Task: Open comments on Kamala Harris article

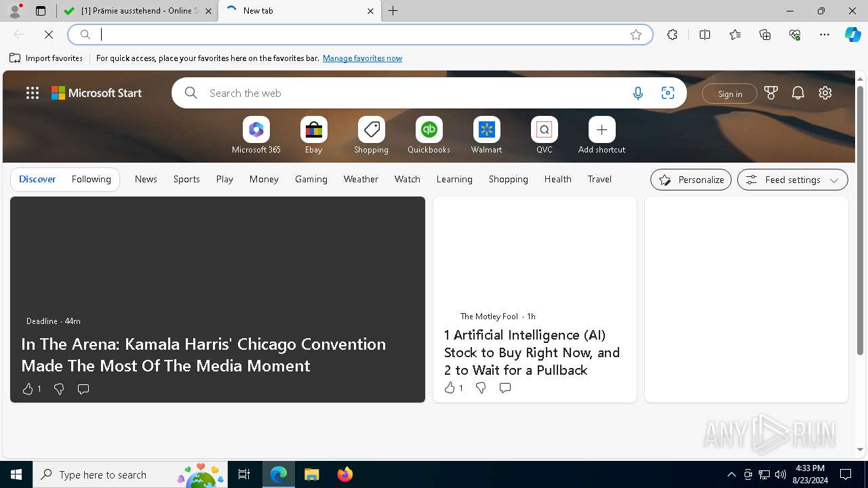Action: 83,389
